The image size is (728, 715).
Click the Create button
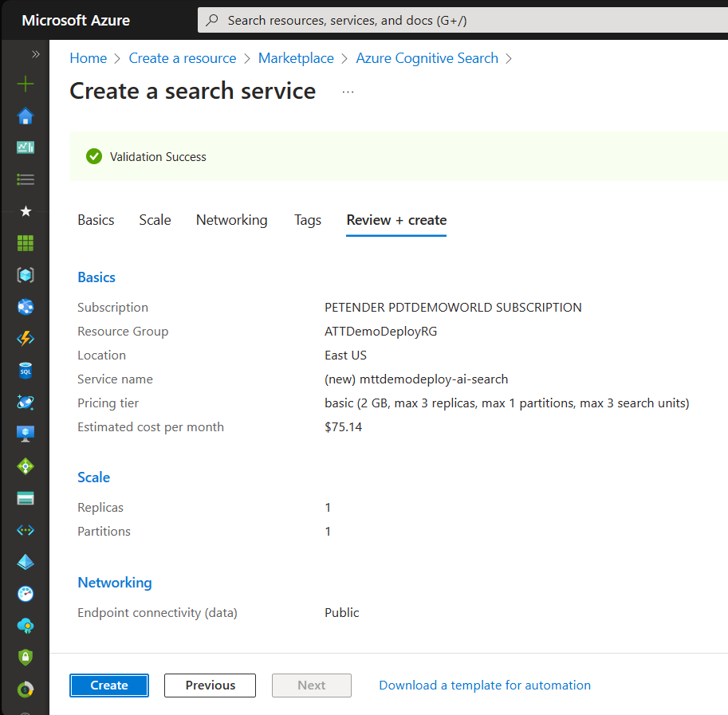(109, 686)
